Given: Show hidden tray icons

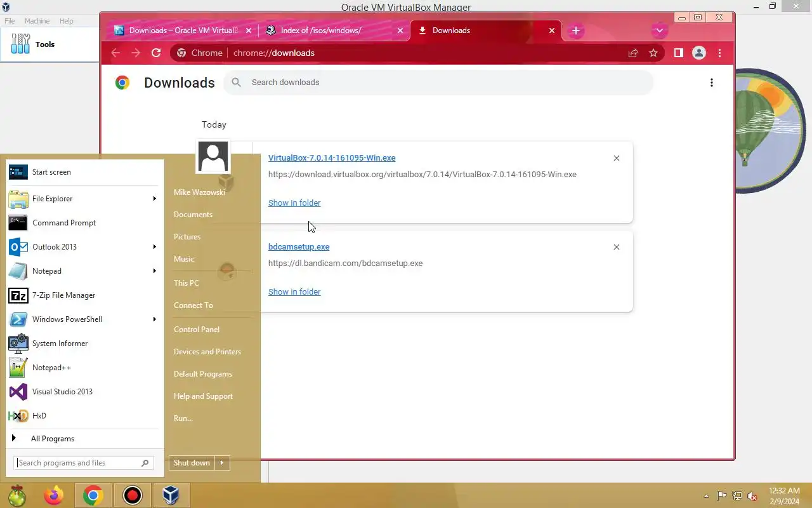Looking at the screenshot, I should tap(706, 496).
